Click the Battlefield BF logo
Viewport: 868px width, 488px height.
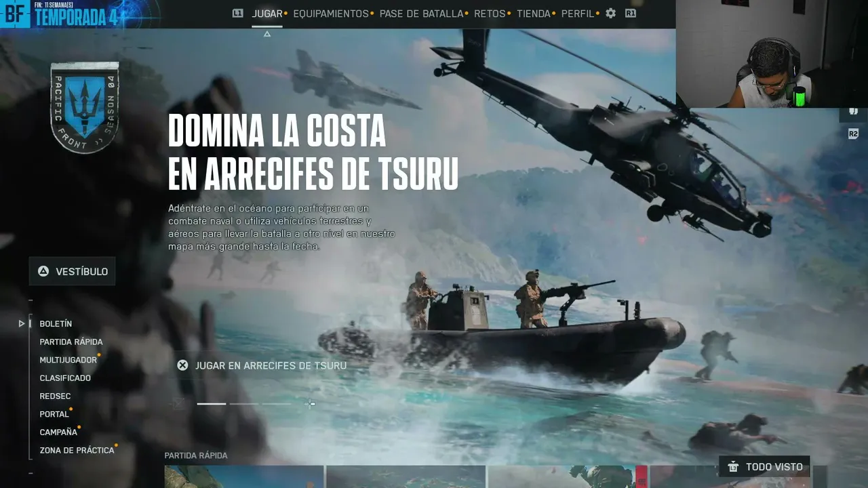[x=16, y=14]
